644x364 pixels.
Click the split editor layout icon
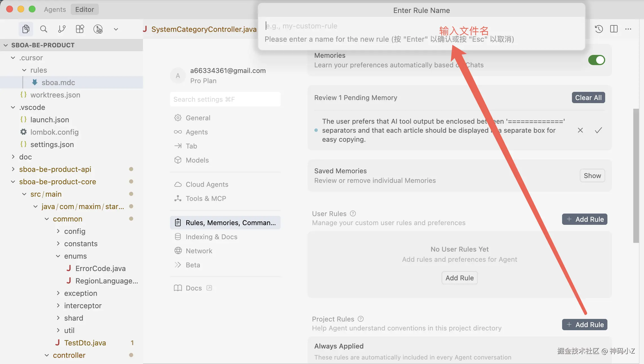pos(614,29)
